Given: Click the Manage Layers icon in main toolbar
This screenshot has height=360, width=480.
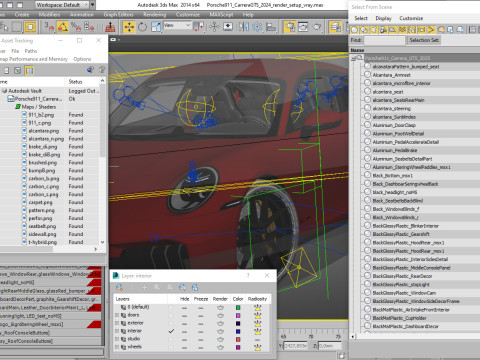Looking at the screenshot, I should point(335,27).
